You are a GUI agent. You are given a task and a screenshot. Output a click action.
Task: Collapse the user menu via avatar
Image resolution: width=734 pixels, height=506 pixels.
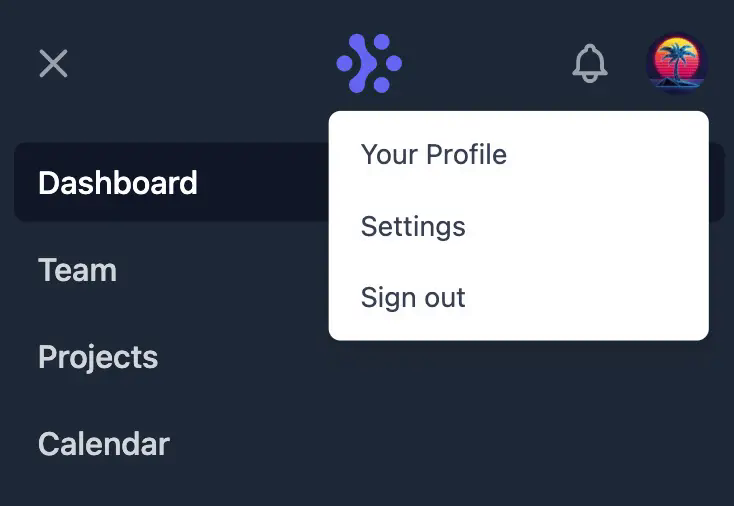(x=677, y=63)
